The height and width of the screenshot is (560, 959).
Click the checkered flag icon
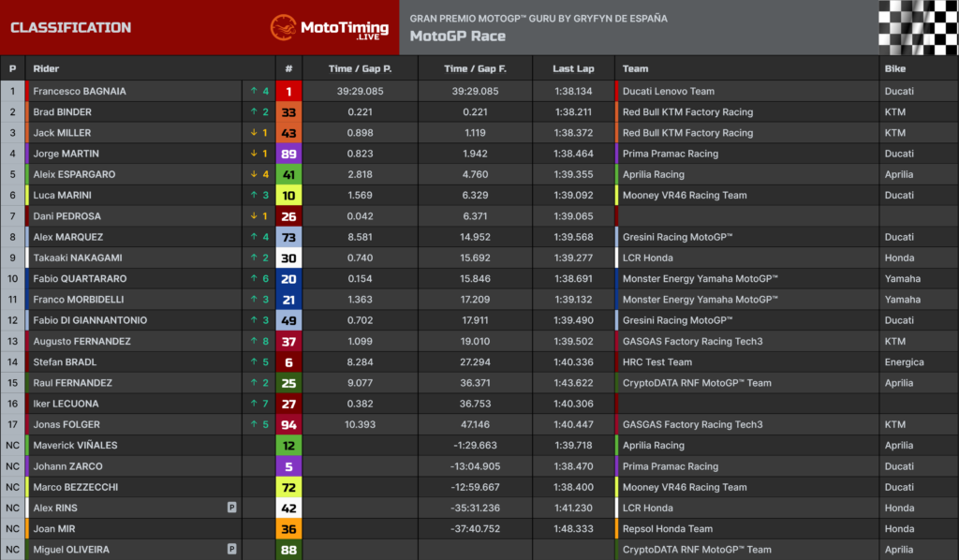coord(918,27)
